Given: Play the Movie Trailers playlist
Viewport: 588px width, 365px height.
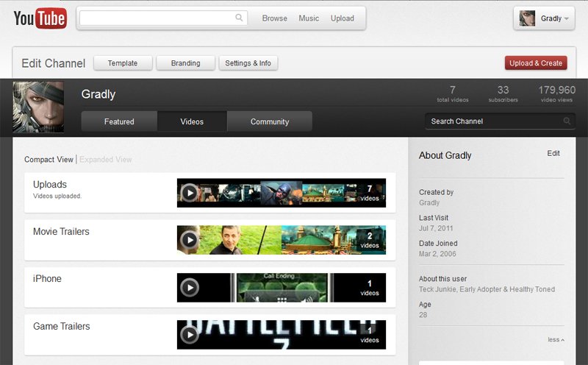Looking at the screenshot, I should pos(190,240).
